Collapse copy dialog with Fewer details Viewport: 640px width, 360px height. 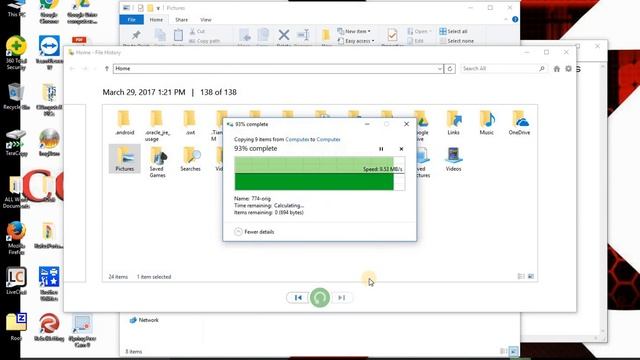(254, 232)
